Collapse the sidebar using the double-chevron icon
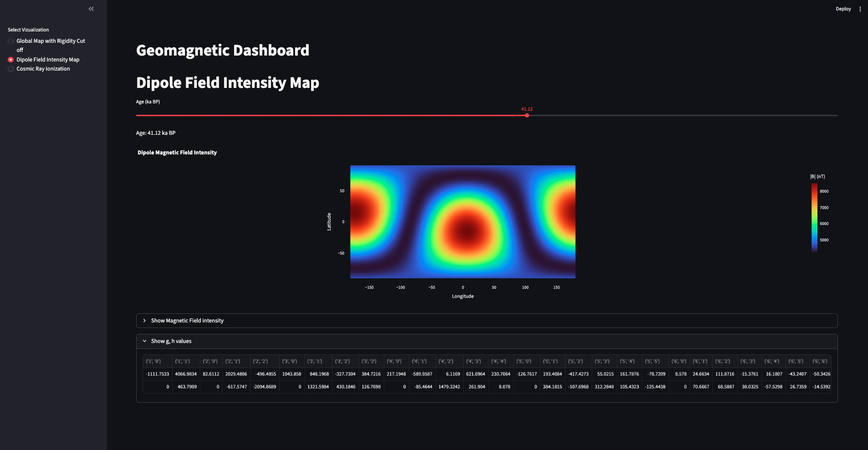 coord(91,9)
